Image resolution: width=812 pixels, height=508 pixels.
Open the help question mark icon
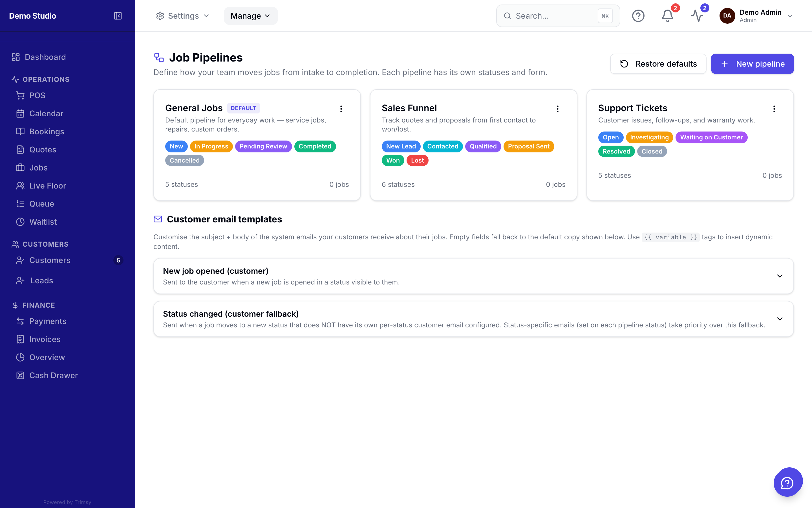pos(638,16)
